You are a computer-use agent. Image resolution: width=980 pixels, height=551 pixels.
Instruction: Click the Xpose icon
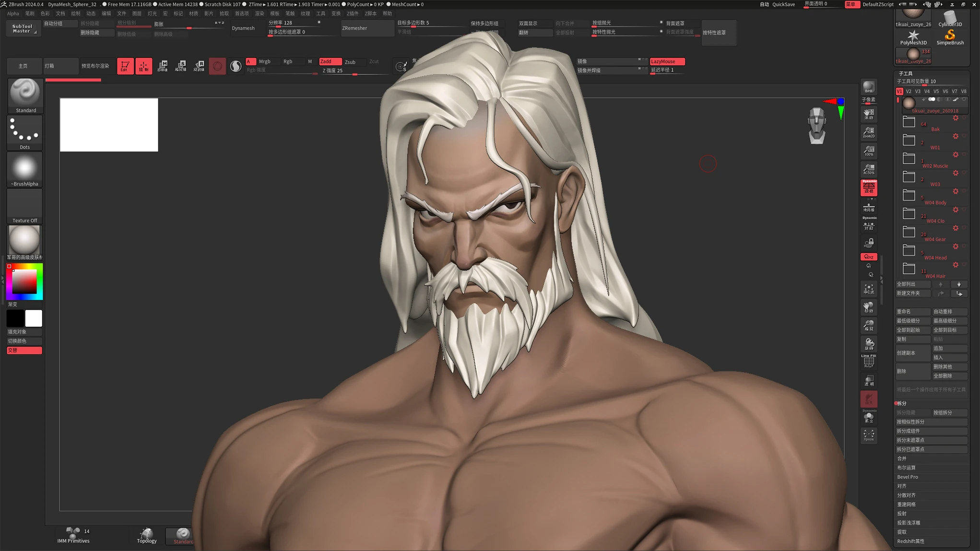click(869, 435)
